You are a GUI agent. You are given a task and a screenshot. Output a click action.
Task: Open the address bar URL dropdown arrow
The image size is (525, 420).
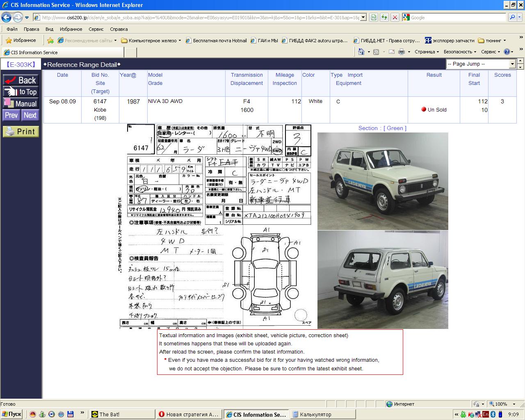tap(363, 18)
